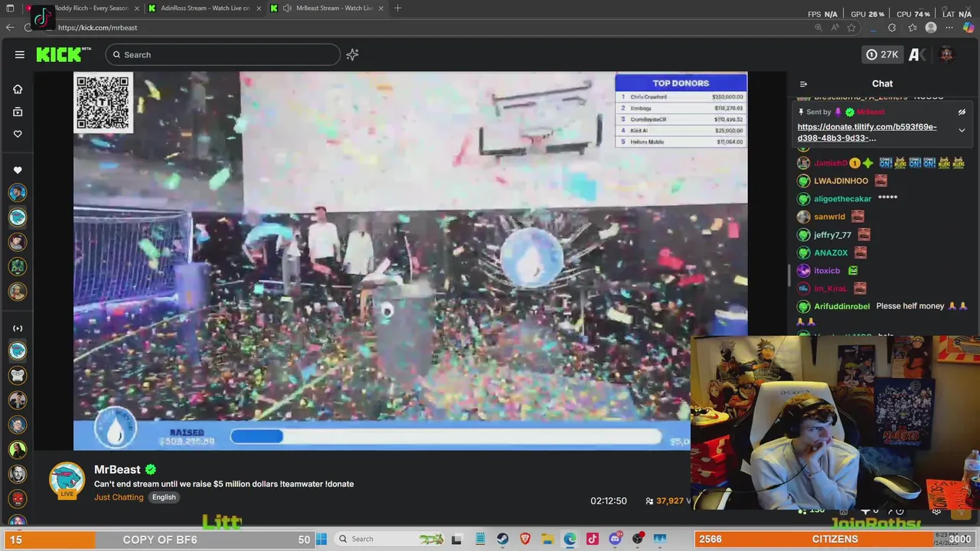Open browser profile account icon
980x551 pixels.
[x=931, y=28]
